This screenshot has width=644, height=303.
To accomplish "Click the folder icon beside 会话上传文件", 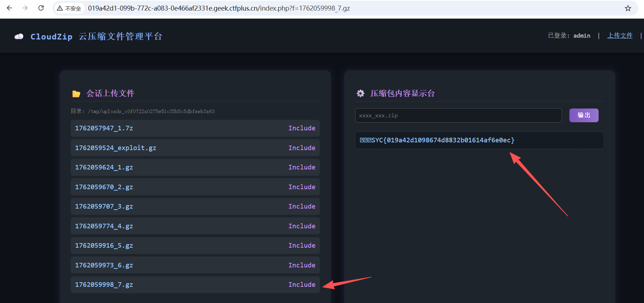I will (76, 94).
